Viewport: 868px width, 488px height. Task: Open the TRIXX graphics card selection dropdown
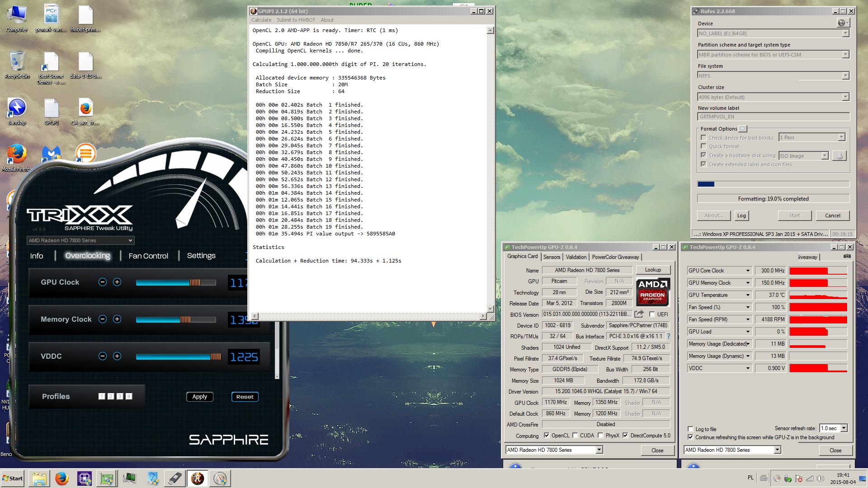click(80, 240)
